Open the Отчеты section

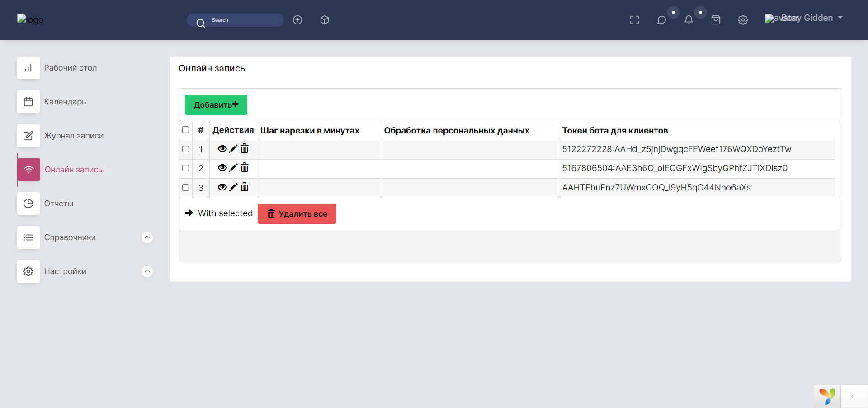point(59,204)
